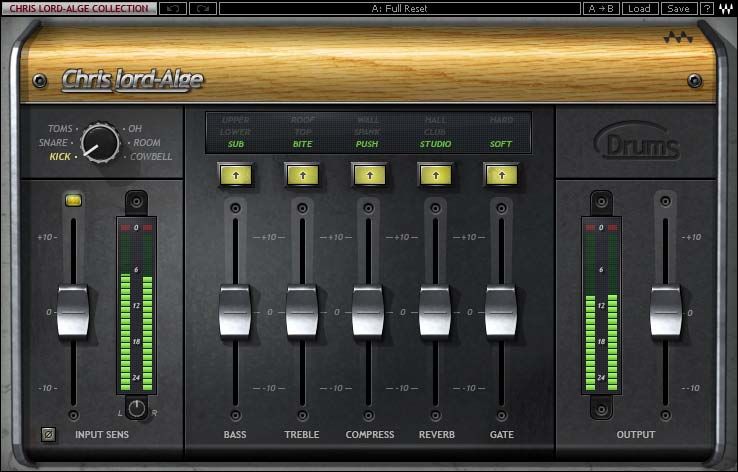Click the round button above Treble fader
The image size is (738, 472).
[x=303, y=208]
